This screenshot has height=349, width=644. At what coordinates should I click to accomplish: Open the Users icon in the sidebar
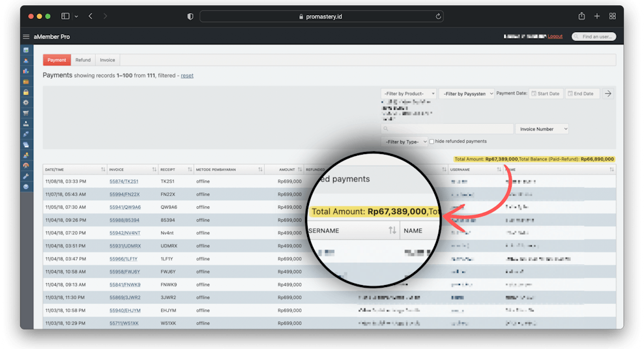click(x=26, y=61)
